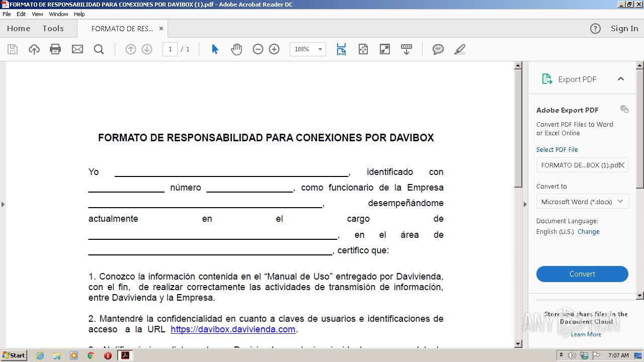This screenshot has height=362, width=644.
Task: Add a comment with speech bubble icon
Action: coord(438,49)
